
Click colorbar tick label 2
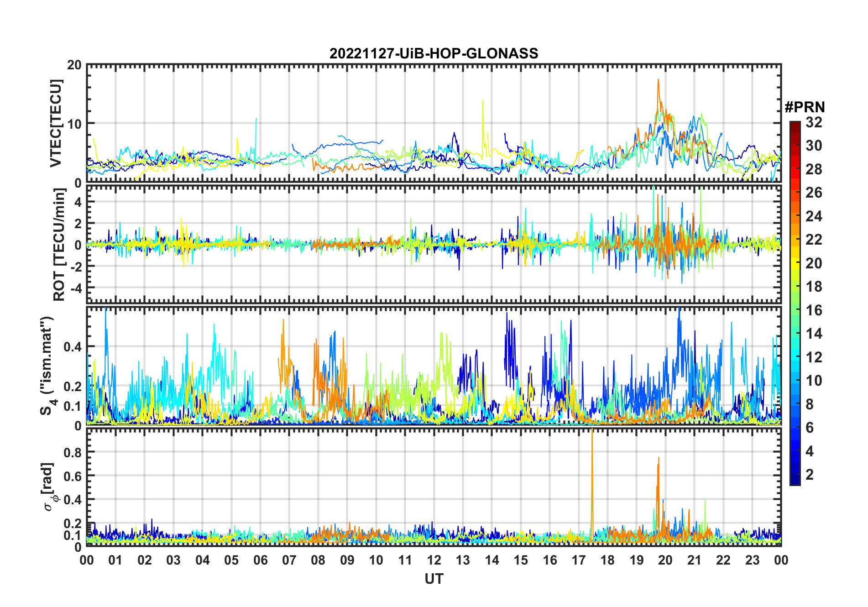click(x=810, y=475)
